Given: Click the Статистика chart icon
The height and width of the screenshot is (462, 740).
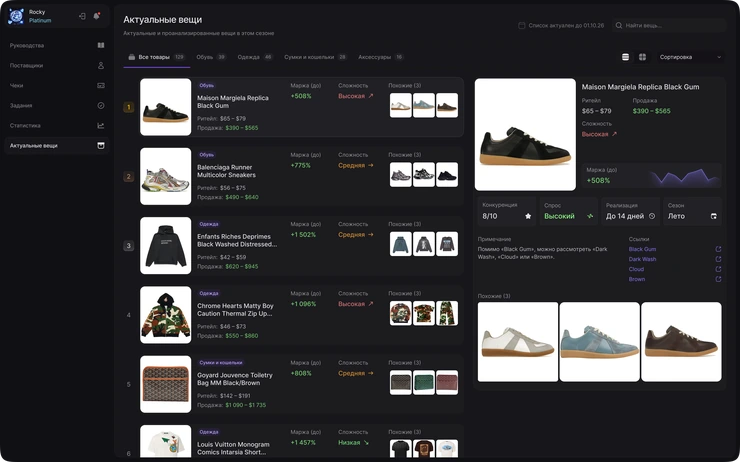Looking at the screenshot, I should pos(101,126).
